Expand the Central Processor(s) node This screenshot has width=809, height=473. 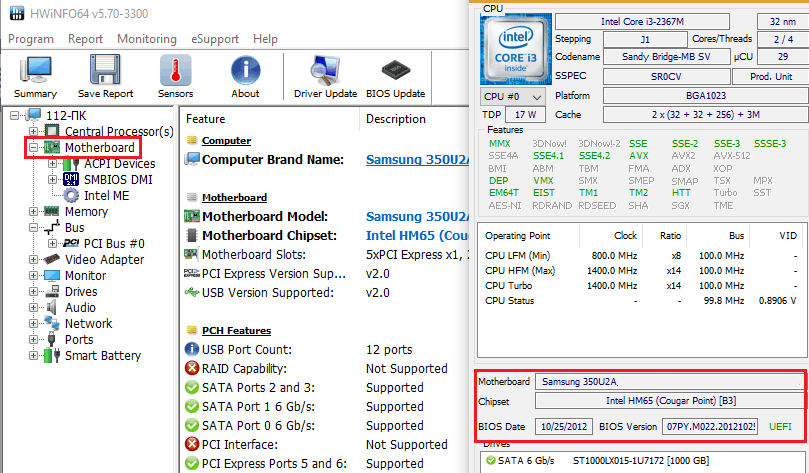(34, 132)
